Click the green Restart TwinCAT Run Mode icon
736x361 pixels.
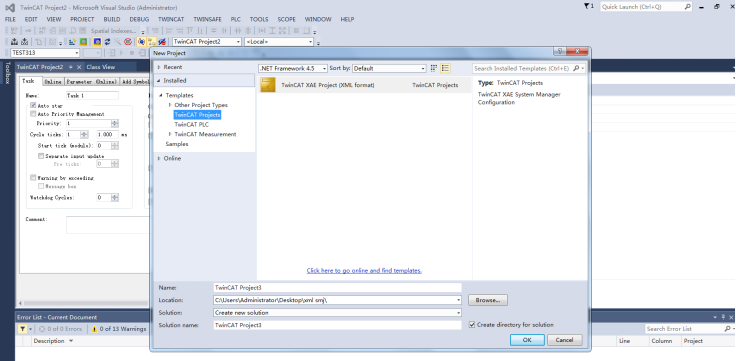pyautogui.click(x=84, y=42)
